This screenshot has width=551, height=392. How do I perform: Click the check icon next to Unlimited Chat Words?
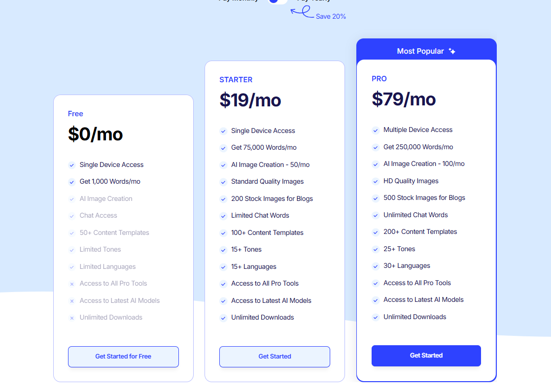(376, 215)
